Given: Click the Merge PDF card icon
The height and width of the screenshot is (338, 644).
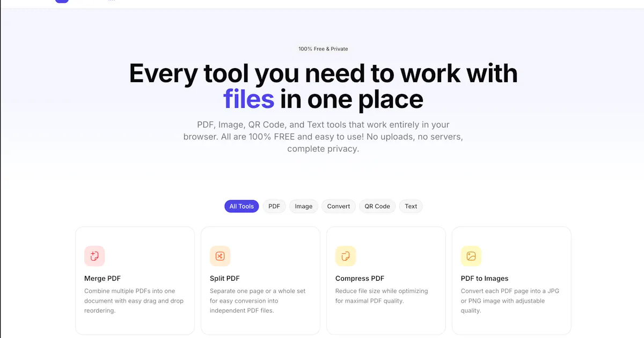Looking at the screenshot, I should tap(94, 256).
